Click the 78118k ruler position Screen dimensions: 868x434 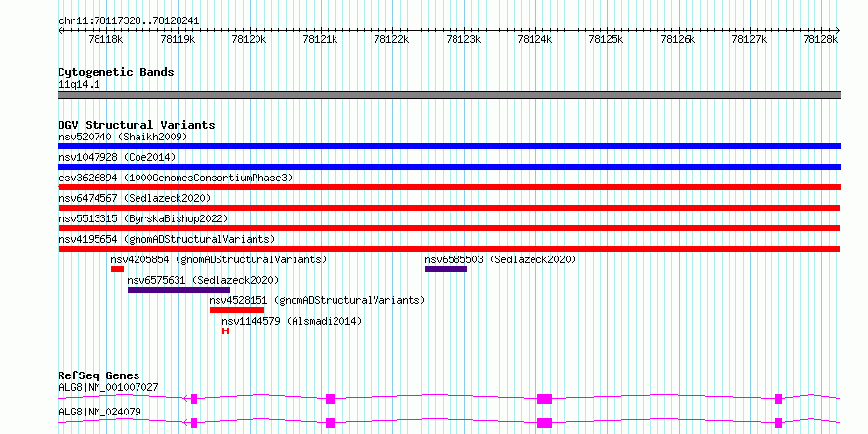(105, 39)
